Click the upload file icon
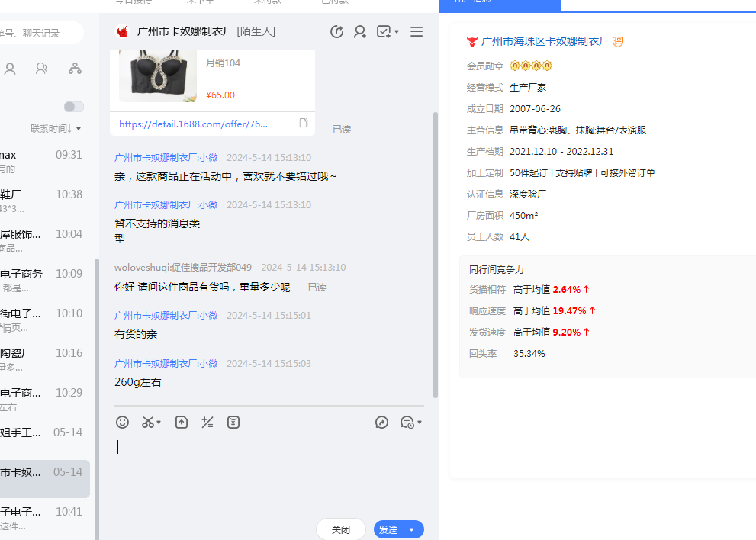The width and height of the screenshot is (756, 540). pyautogui.click(x=182, y=423)
